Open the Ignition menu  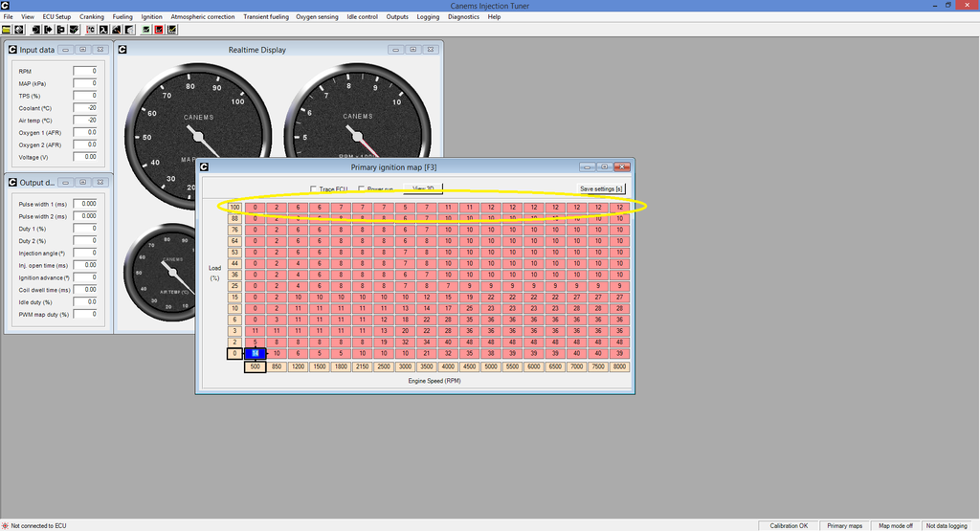coord(151,17)
